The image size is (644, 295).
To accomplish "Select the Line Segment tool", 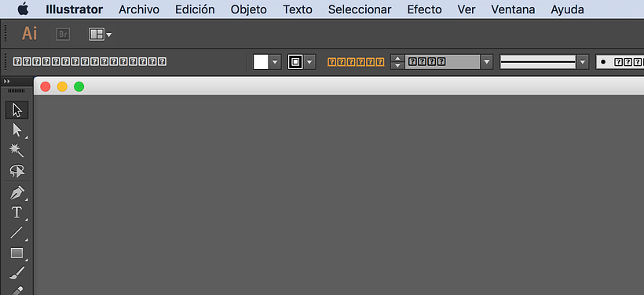I will pyautogui.click(x=16, y=232).
